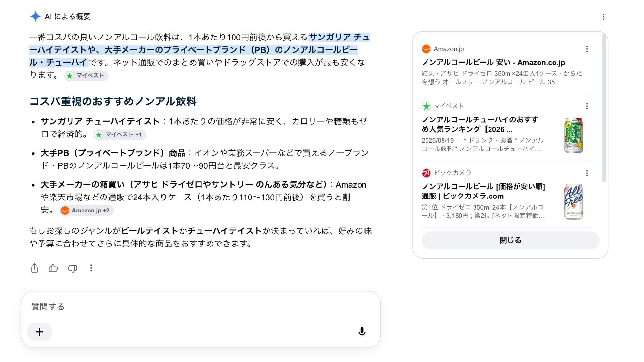Click the share icon below the overview
This screenshot has width=644, height=362.
[x=34, y=268]
